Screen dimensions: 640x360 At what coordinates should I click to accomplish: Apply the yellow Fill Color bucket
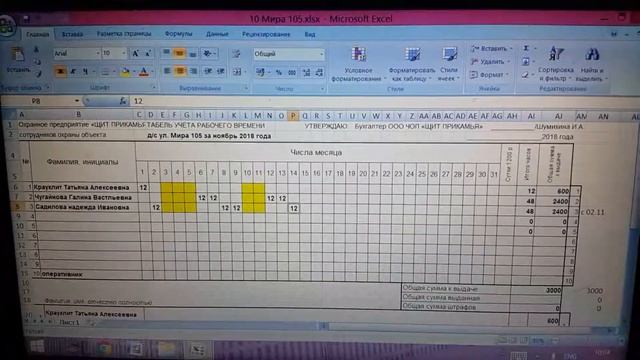pos(125,72)
